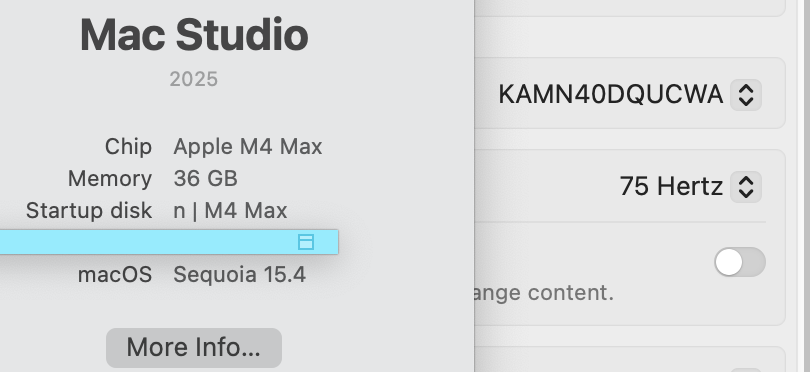Click the macOS label
This screenshot has width=810, height=372.
click(x=115, y=275)
